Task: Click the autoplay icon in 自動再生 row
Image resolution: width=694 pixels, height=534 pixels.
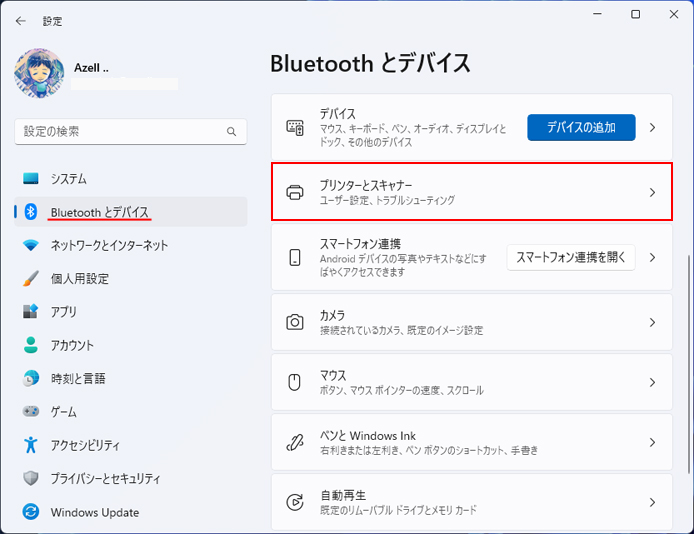Action: tap(295, 502)
